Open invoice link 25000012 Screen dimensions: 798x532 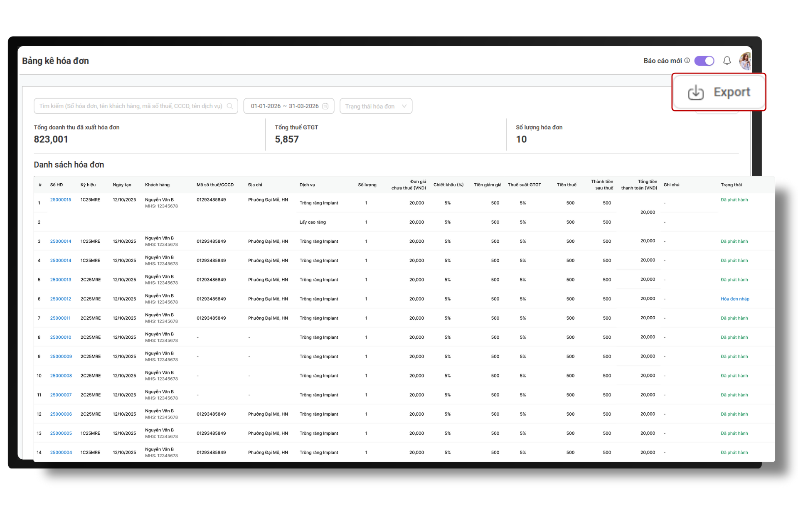[61, 299]
